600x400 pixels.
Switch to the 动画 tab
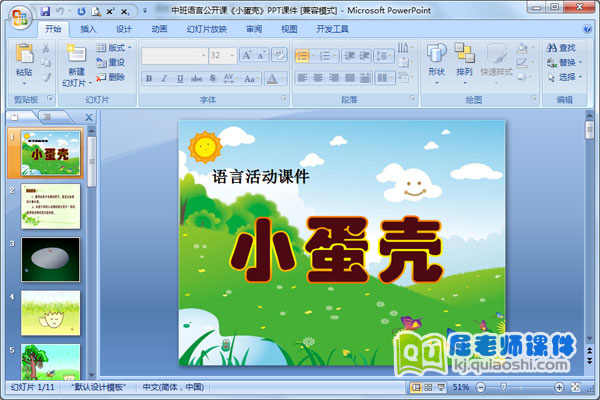coord(159,29)
